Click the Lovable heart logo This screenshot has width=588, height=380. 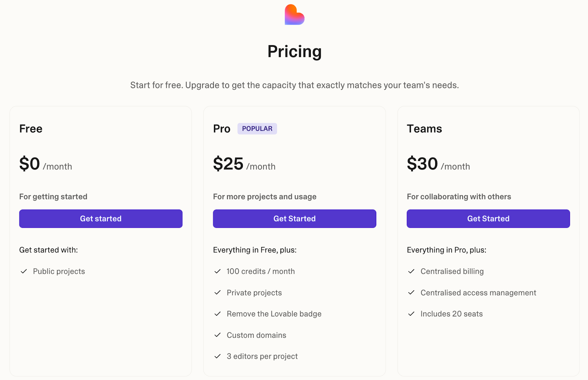click(294, 15)
